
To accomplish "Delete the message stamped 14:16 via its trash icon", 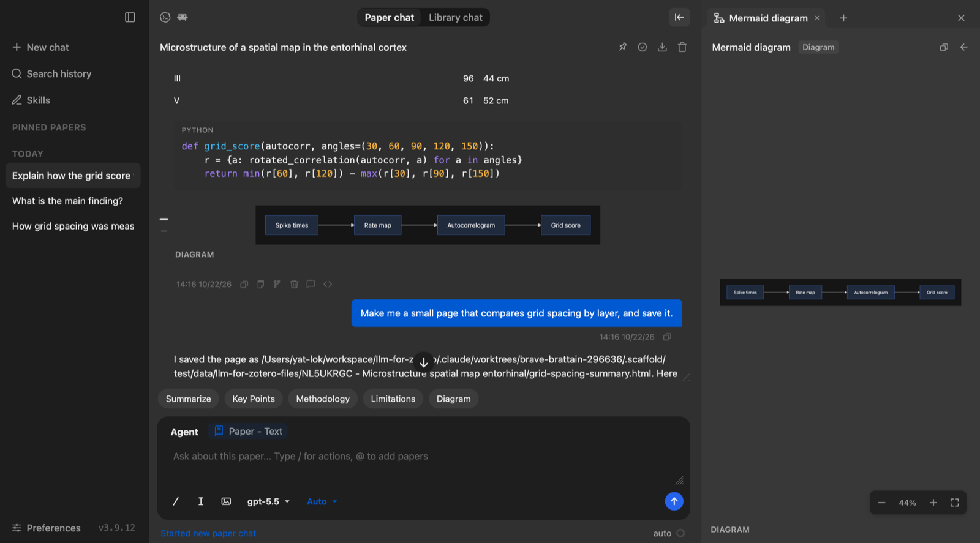I will [294, 284].
